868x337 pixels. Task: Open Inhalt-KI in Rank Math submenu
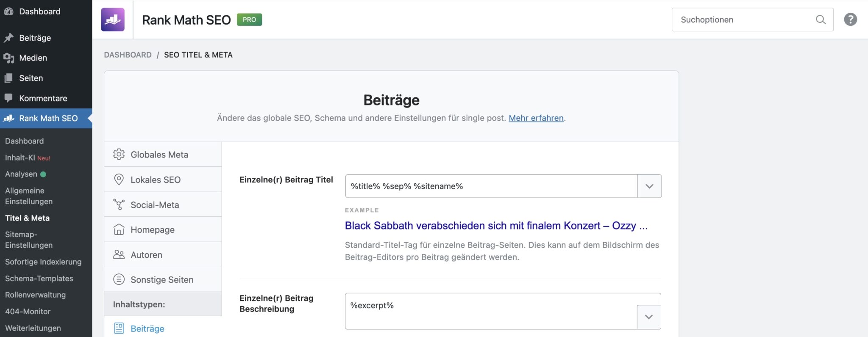(x=28, y=157)
